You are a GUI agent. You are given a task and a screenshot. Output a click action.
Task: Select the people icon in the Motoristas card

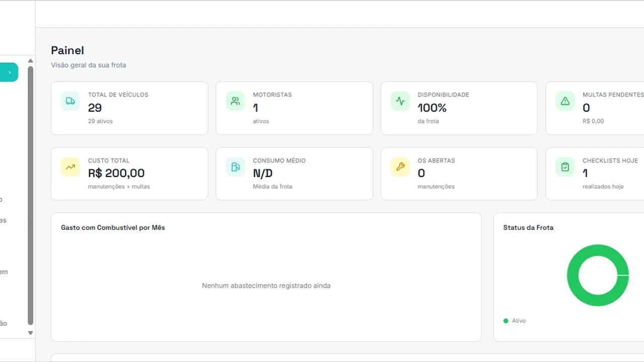235,101
